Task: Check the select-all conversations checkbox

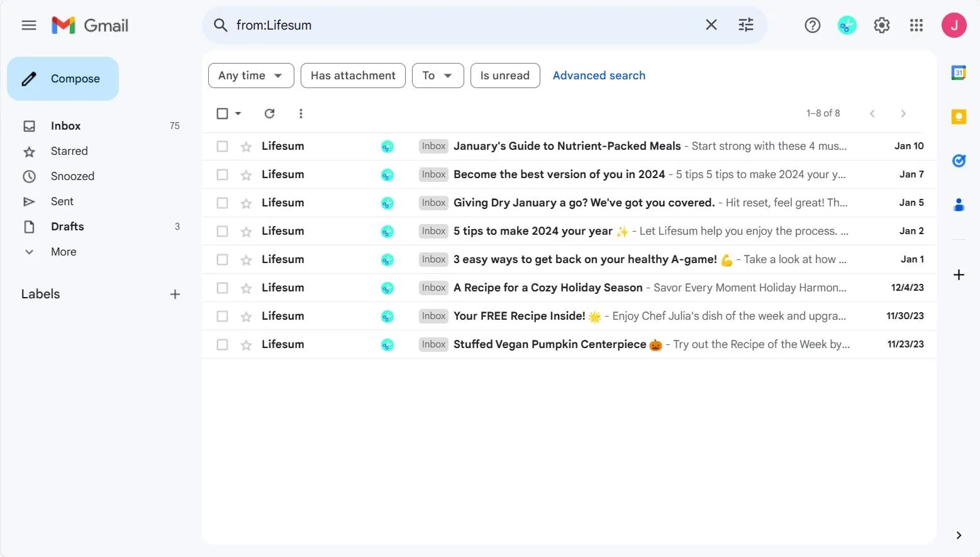Action: click(x=221, y=113)
